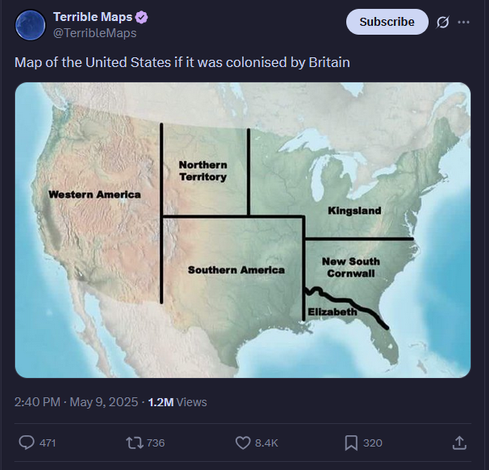Click the post text about Britain
489x470 pixels.
coord(182,62)
